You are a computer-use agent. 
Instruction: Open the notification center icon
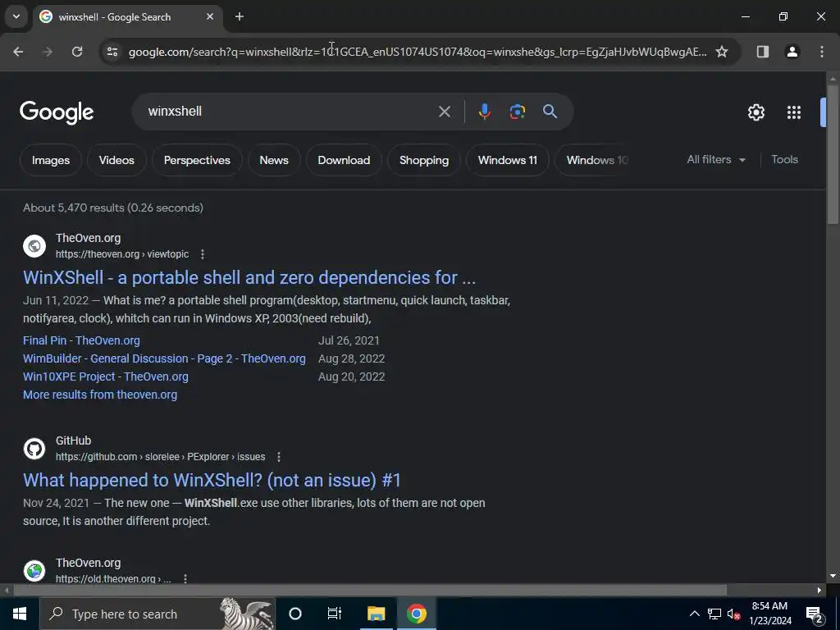(x=815, y=614)
